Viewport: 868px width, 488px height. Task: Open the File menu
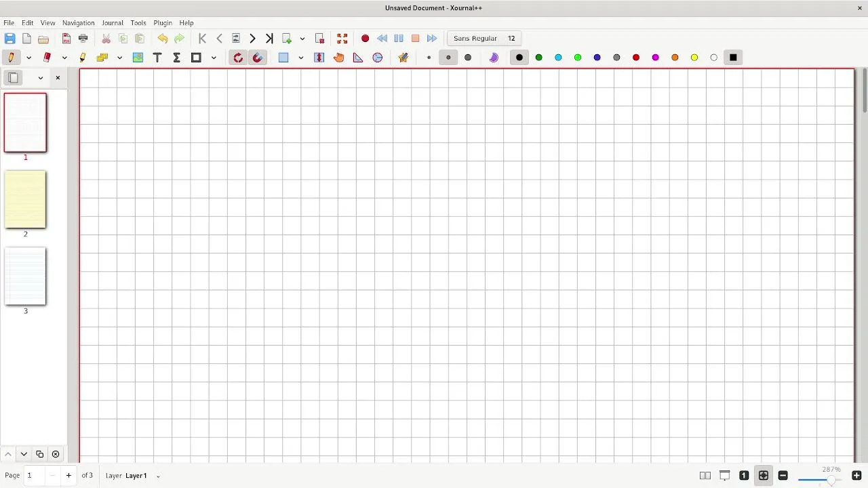click(x=9, y=22)
